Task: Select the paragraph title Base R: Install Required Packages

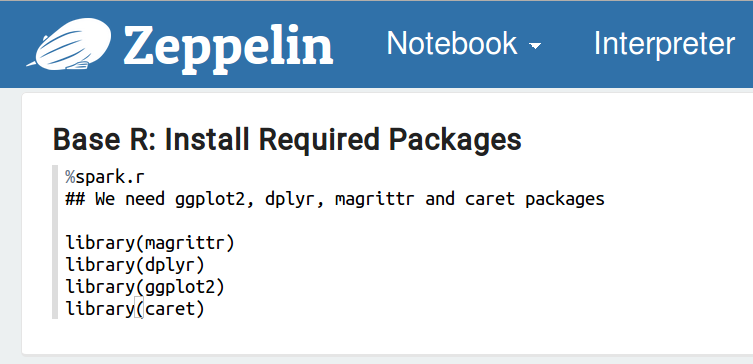Action: [x=287, y=140]
